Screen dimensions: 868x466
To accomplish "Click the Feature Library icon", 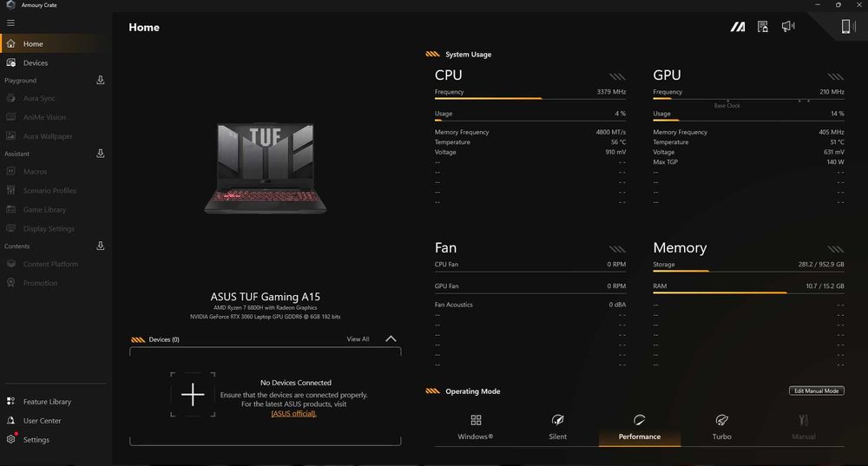I will click(10, 401).
